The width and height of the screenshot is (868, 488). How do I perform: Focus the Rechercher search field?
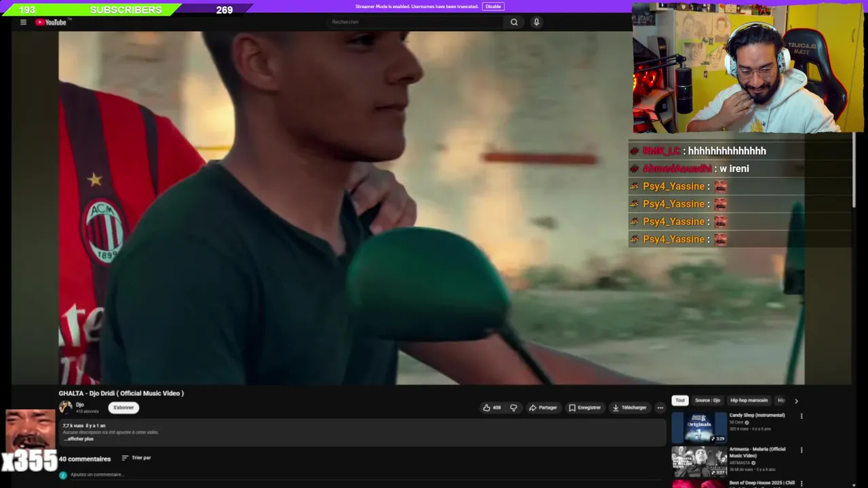pyautogui.click(x=415, y=22)
